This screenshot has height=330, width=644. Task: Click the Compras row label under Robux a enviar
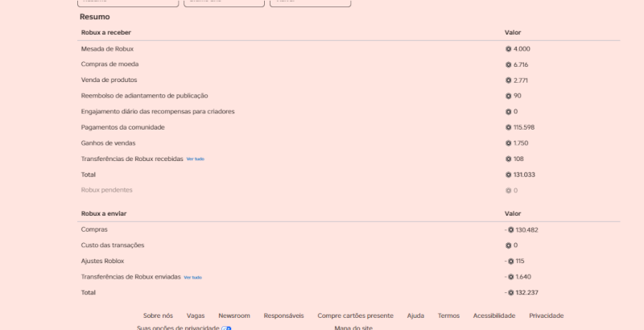tap(94, 230)
